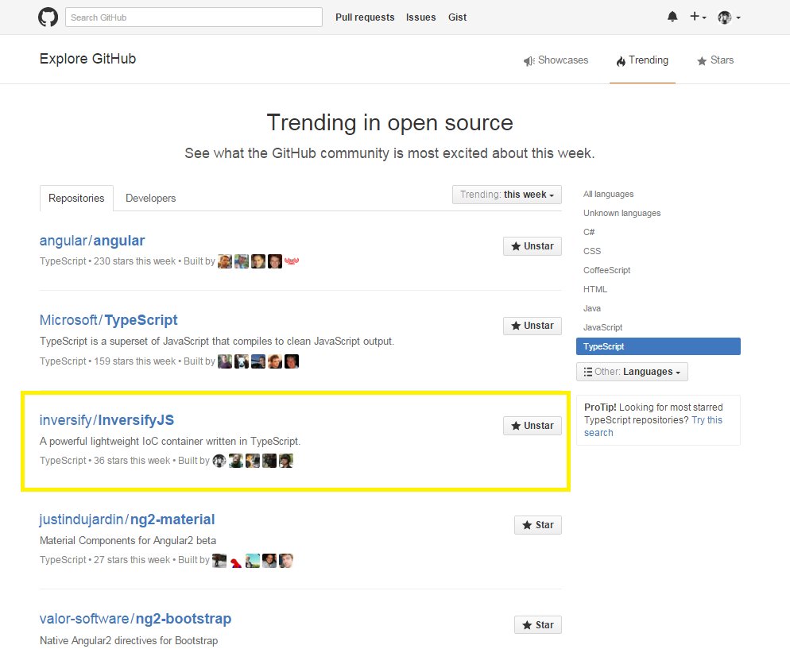Open Showcases with megaphone icon

click(556, 60)
